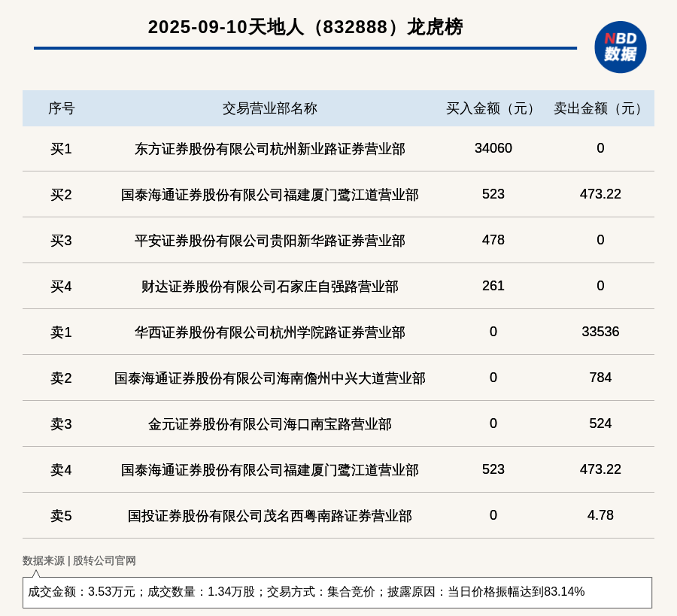Click 国投证券股份有限公司茂名西粤南路证券营业部
677x616 pixels.
click(270, 515)
